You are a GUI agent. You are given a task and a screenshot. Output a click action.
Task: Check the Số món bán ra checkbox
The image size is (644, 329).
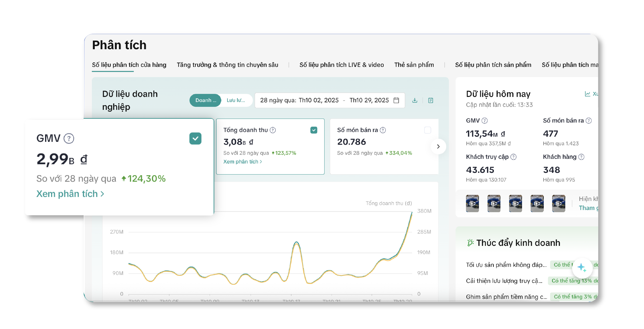pyautogui.click(x=428, y=130)
